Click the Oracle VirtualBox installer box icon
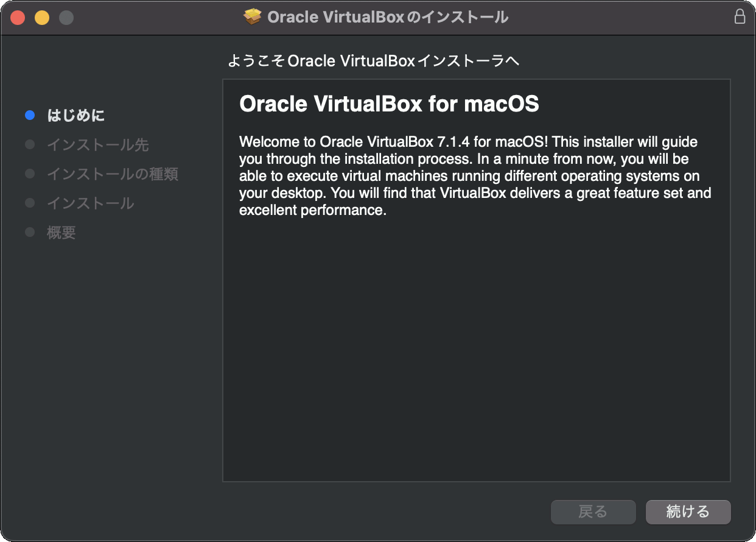This screenshot has height=542, width=756. tap(252, 16)
